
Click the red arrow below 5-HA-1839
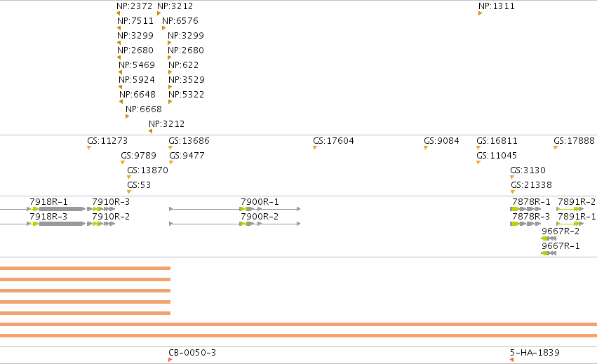pyautogui.click(x=511, y=360)
